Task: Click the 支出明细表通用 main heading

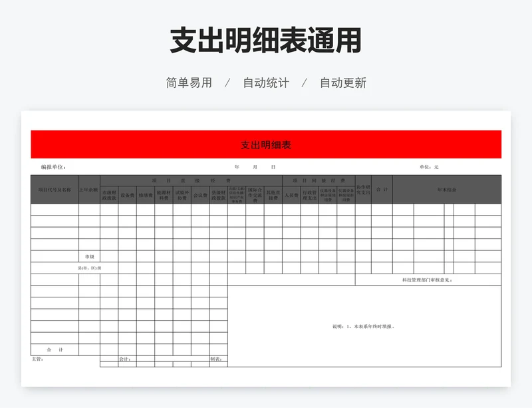Action: 265,41
